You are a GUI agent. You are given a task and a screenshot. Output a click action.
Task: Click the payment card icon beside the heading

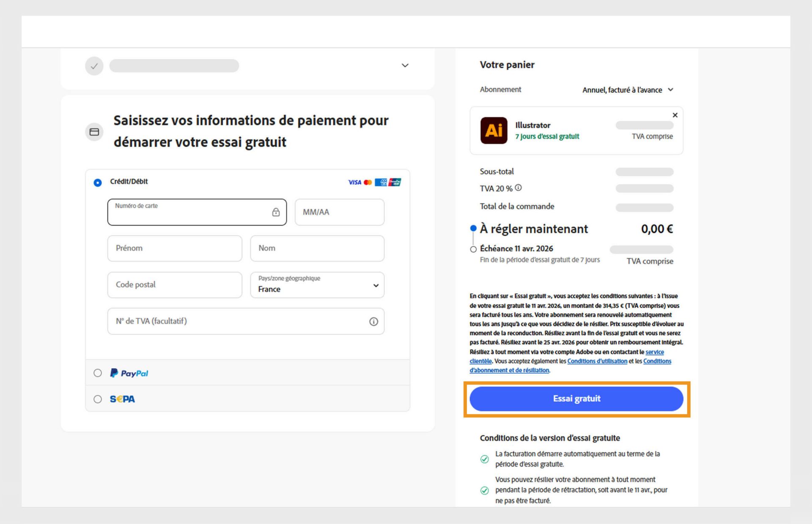pos(94,132)
